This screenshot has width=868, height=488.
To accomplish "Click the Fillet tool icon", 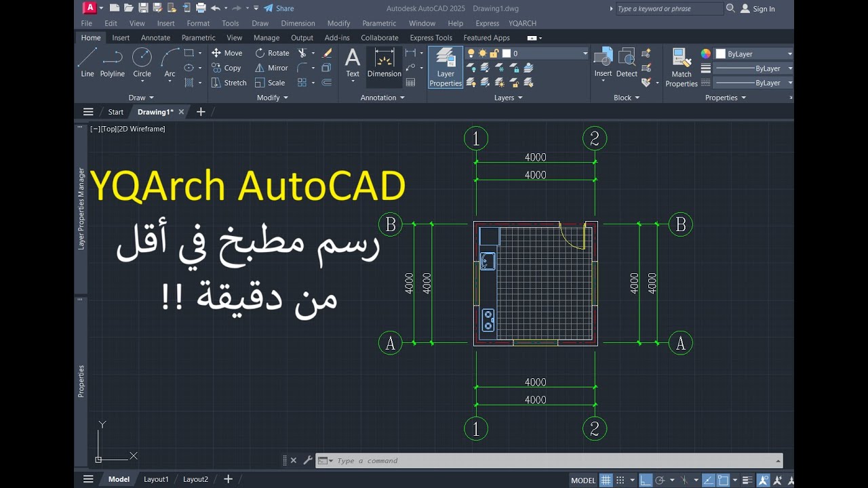I will click(x=302, y=68).
